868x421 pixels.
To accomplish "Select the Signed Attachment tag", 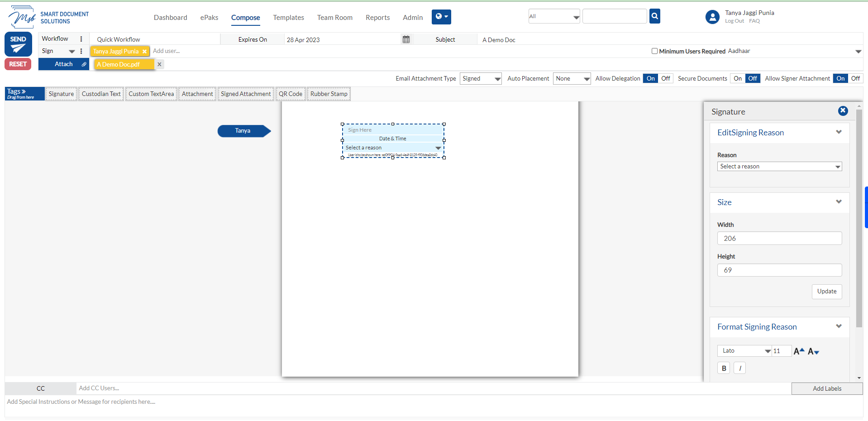I will pos(246,94).
